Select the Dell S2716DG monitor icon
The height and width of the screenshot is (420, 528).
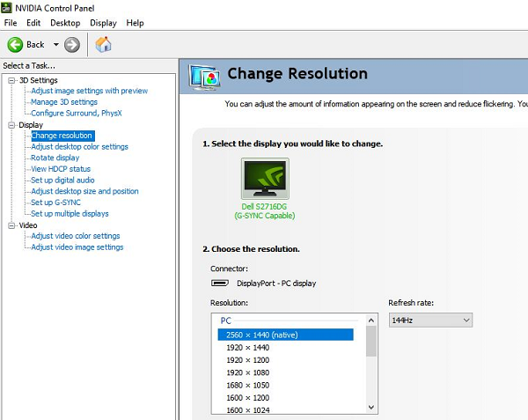(x=265, y=179)
